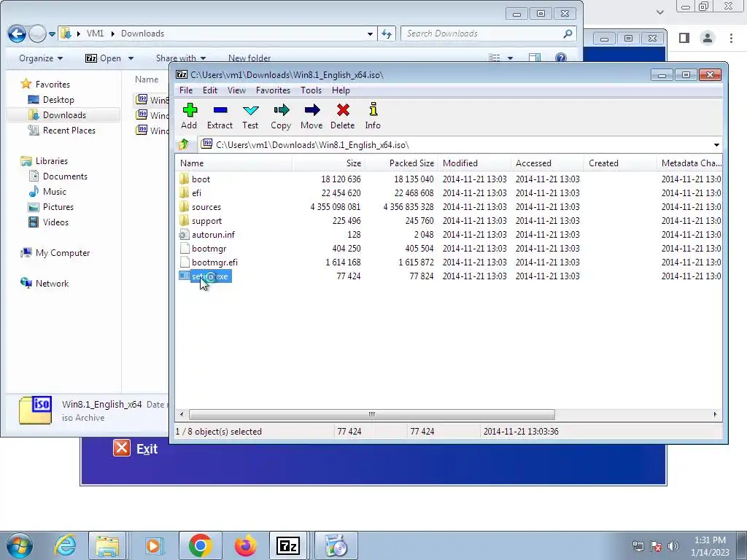Click the Search Downloads field
The image size is (747, 560).
click(x=488, y=34)
